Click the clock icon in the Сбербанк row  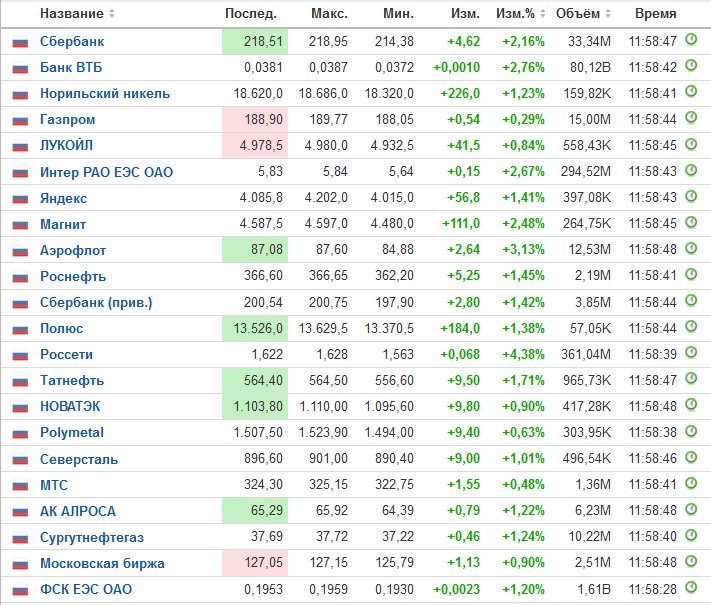pos(691,39)
